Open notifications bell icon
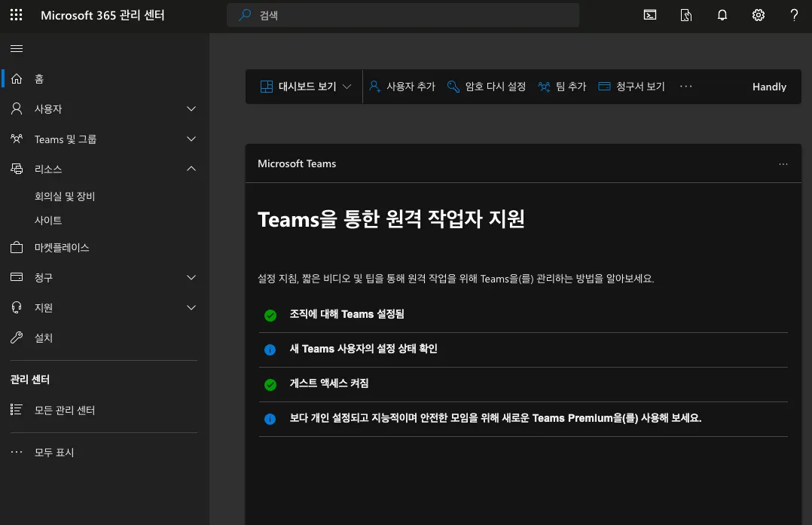The height and width of the screenshot is (525, 812). coord(722,15)
